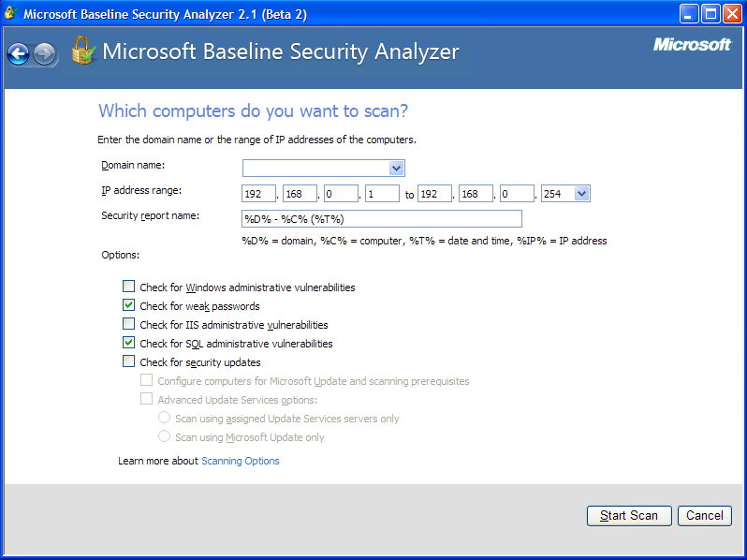Expand the dropdown arrow beside ending IP 254
This screenshot has height=560, width=747.
click(x=581, y=194)
